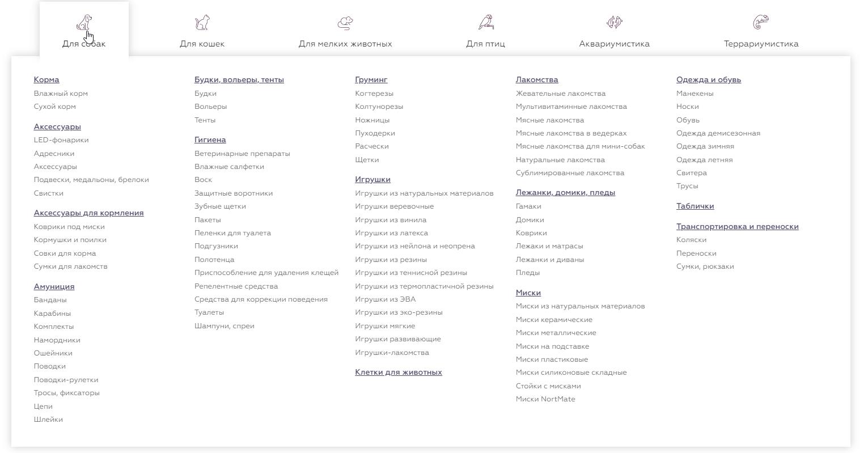The width and height of the screenshot is (868, 453).
Task: Open the Для кошек menu tab
Action: tap(202, 44)
